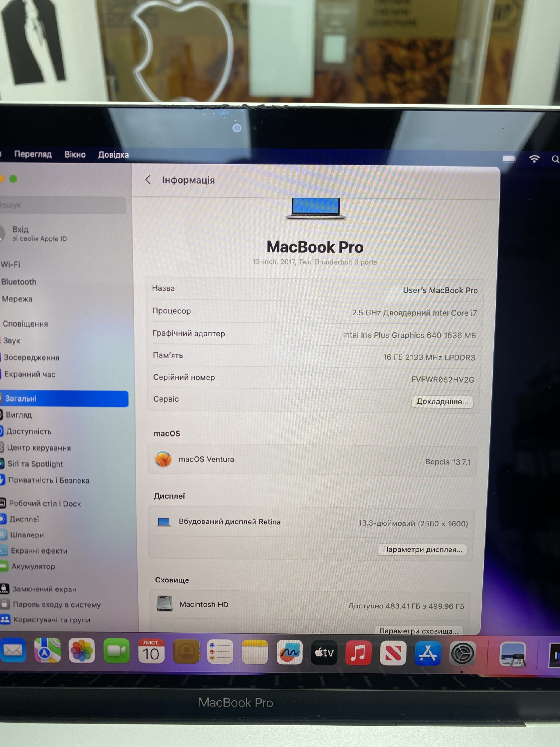Select Пароль входу в систему
The height and width of the screenshot is (747, 560).
tap(56, 605)
